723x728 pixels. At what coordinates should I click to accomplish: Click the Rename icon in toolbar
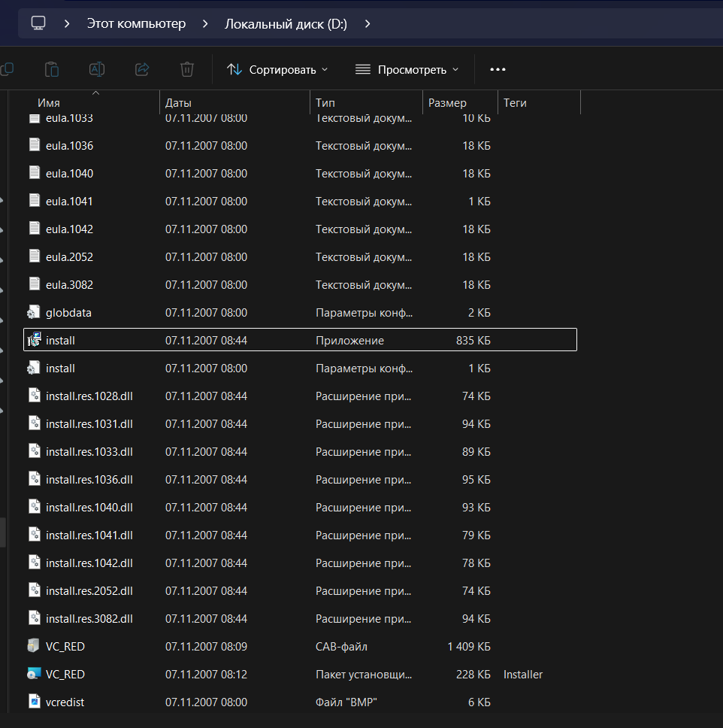coord(96,70)
